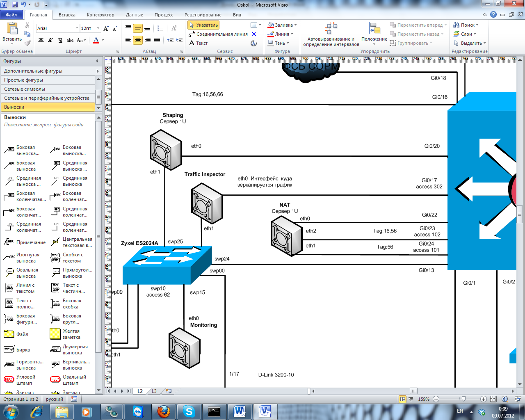Toggle Underline (Ч) formatting
Screen dimensions: 525x420
click(60, 40)
